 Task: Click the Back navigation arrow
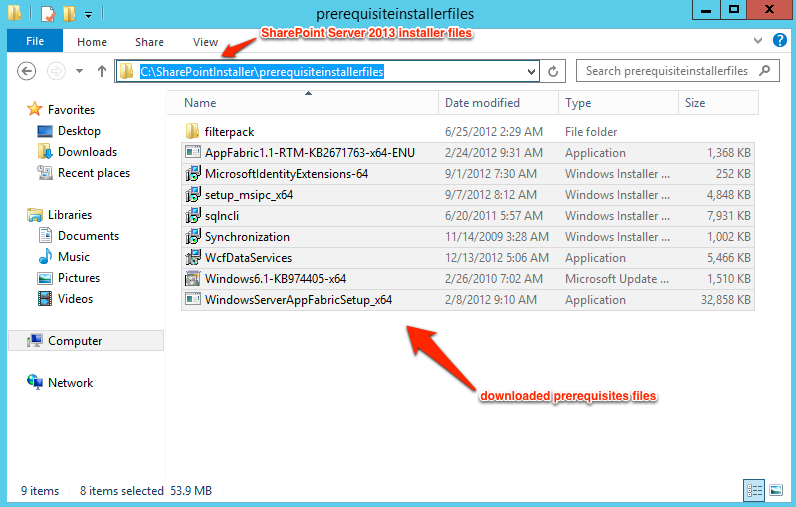(x=26, y=71)
